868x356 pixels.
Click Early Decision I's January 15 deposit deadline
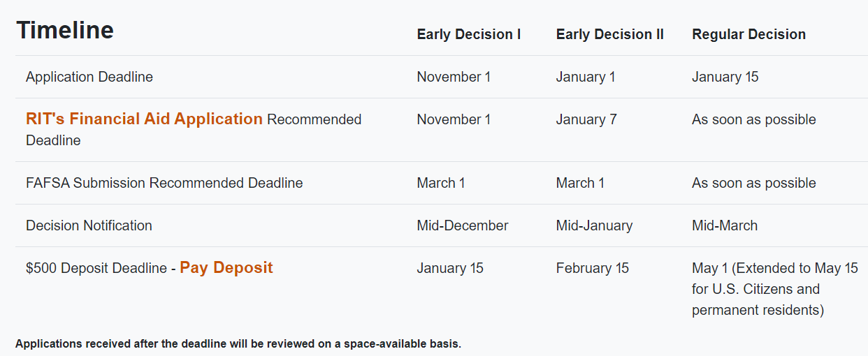pyautogui.click(x=450, y=268)
